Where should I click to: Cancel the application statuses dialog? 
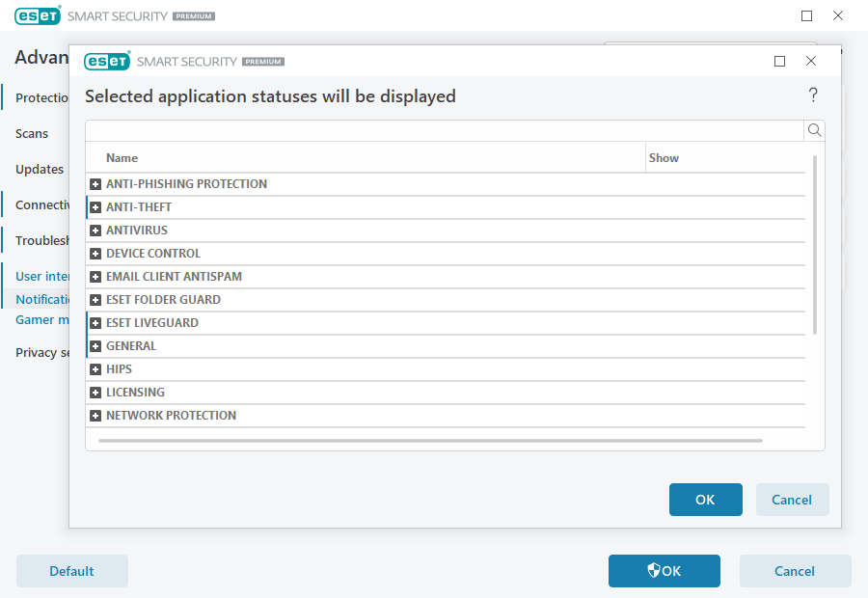pyautogui.click(x=792, y=500)
